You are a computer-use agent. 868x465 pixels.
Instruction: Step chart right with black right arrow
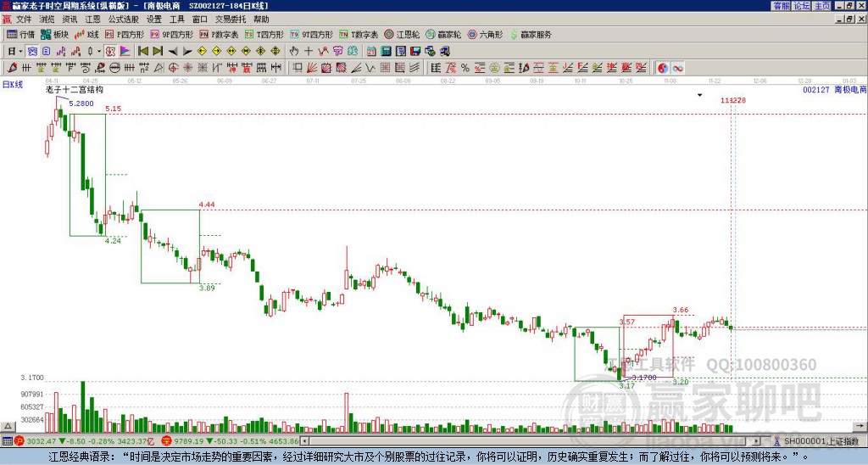click(x=187, y=52)
